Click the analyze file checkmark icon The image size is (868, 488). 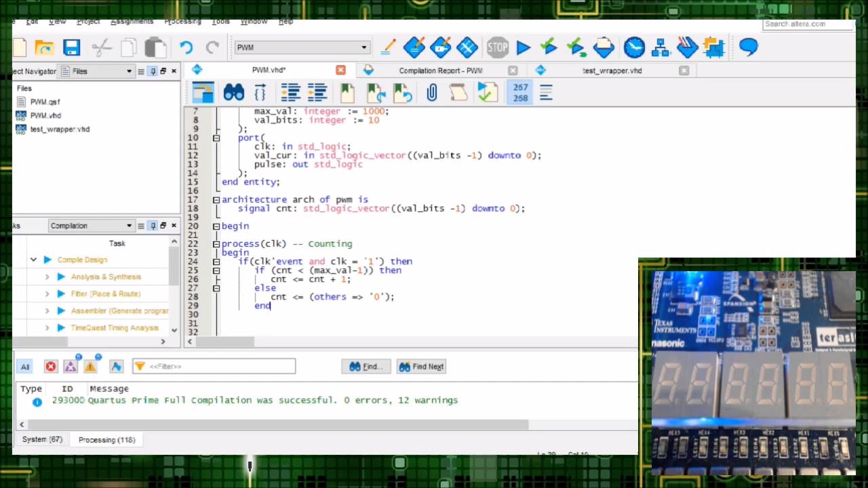coord(487,92)
